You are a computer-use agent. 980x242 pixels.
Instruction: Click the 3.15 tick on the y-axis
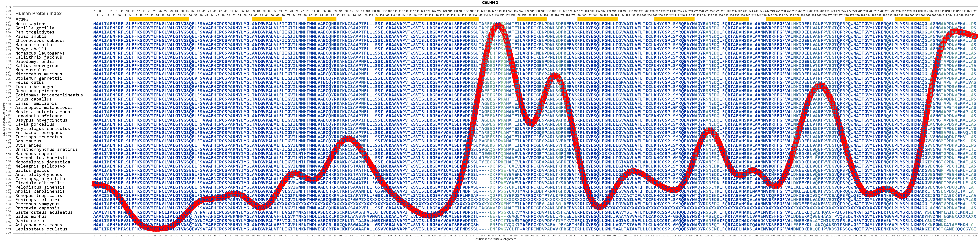(8, 7)
